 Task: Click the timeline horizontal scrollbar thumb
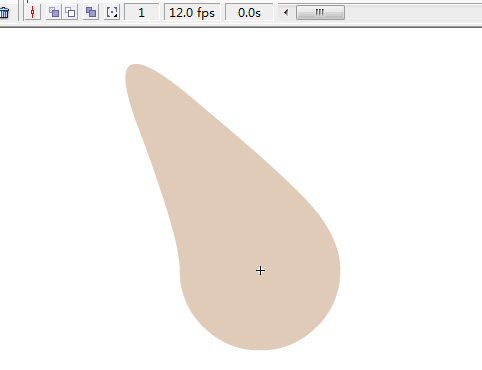pos(320,13)
